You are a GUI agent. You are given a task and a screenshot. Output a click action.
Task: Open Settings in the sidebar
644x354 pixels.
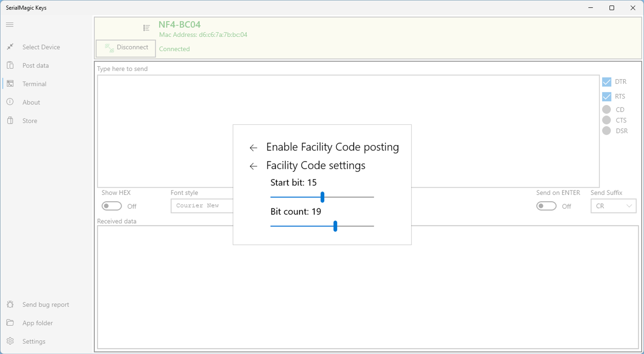coord(34,342)
